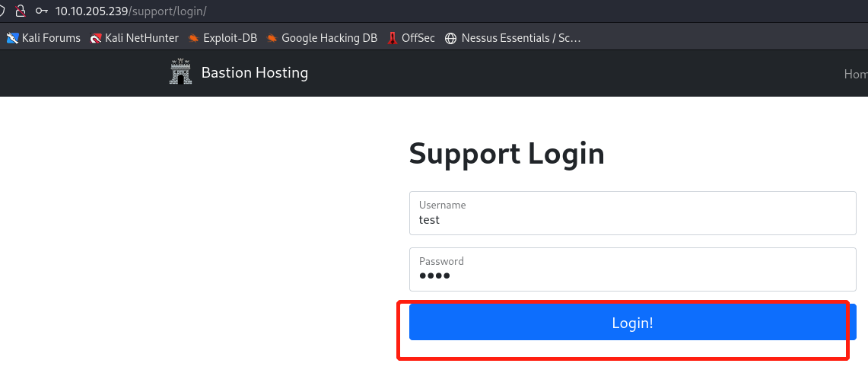
Task: Click the Nessus Essentials globe favicon
Action: (451, 38)
